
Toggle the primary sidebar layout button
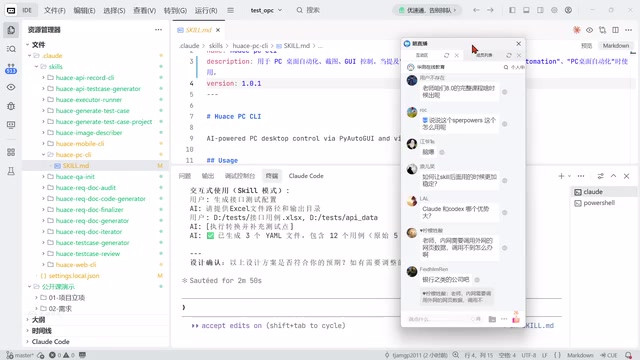pyautogui.click(x=512, y=10)
